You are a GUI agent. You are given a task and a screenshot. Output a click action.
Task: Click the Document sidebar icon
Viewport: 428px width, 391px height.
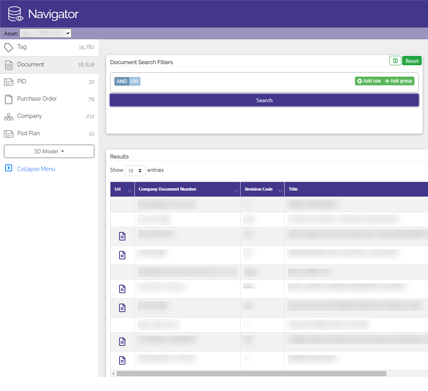click(9, 65)
